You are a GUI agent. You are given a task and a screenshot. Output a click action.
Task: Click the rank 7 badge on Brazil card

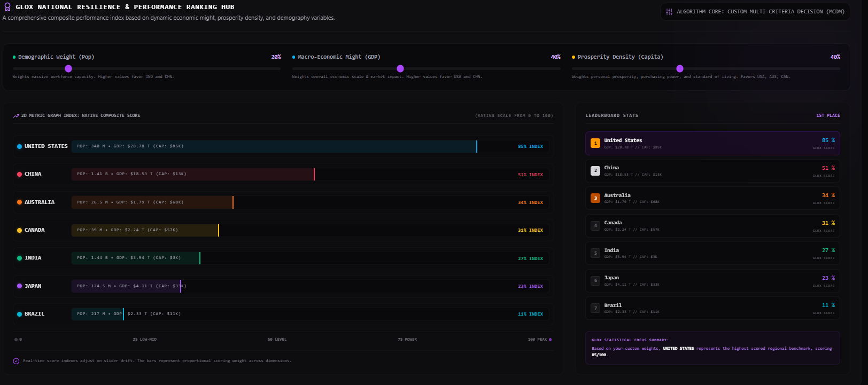(x=595, y=308)
